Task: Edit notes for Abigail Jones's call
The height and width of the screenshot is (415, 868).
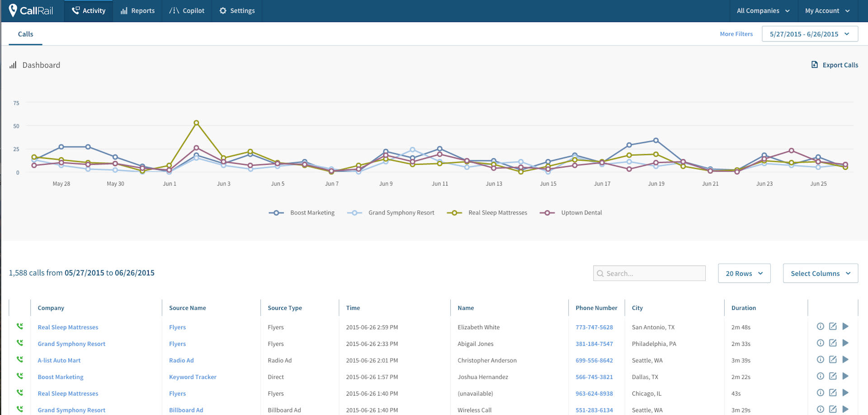Action: pos(833,343)
